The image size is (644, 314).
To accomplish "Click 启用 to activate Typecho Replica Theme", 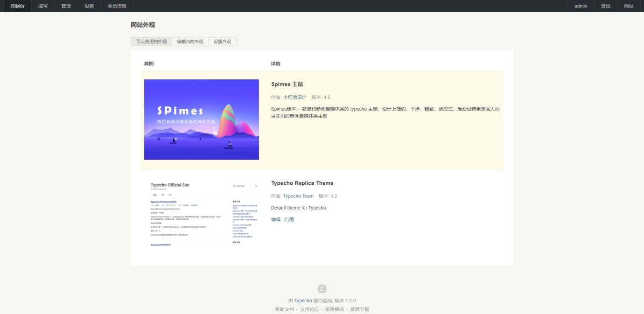I will tap(289, 219).
